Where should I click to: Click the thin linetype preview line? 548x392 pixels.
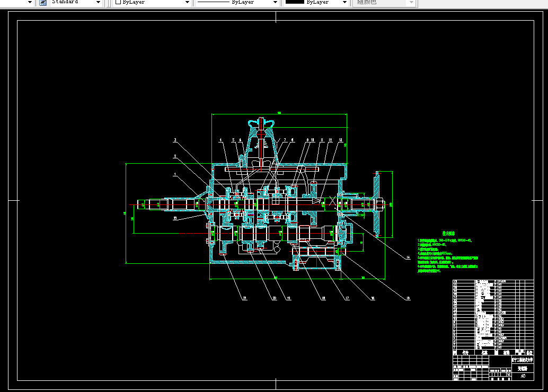pyautogui.click(x=214, y=2)
